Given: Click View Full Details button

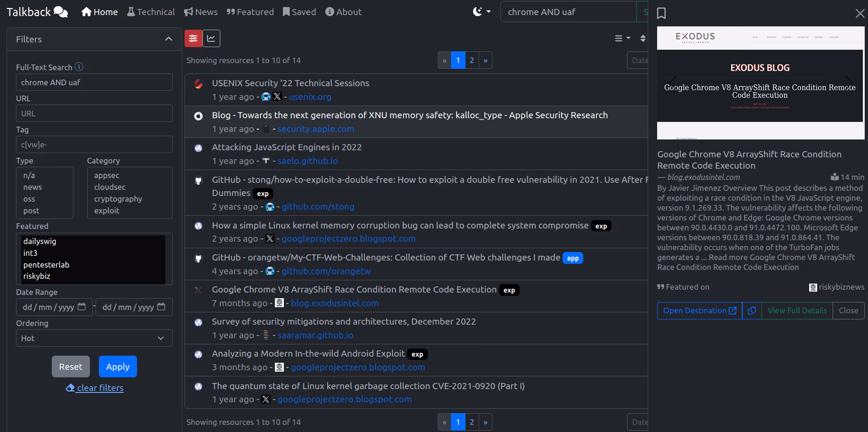Looking at the screenshot, I should [x=797, y=310].
